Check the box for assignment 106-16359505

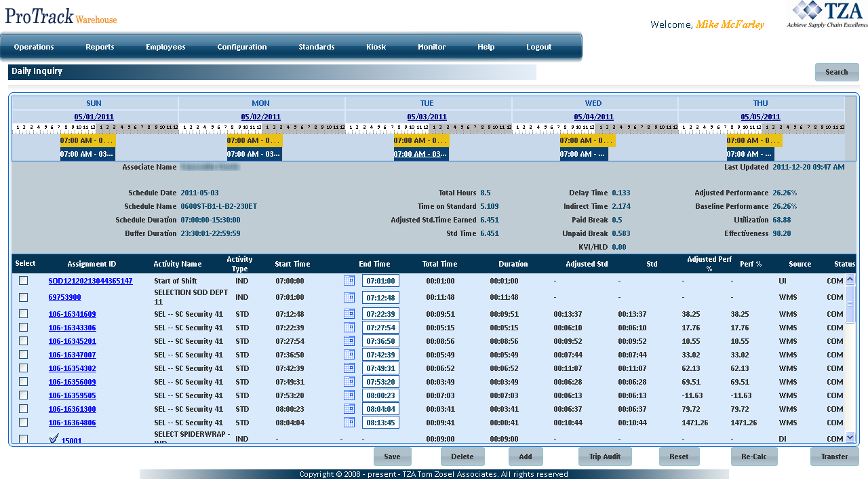24,395
